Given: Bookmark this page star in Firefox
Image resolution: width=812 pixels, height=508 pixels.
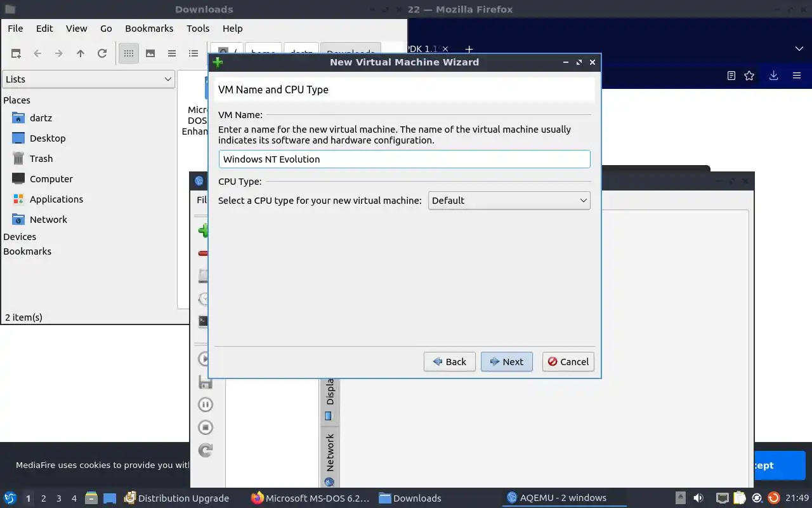Looking at the screenshot, I should (749, 76).
